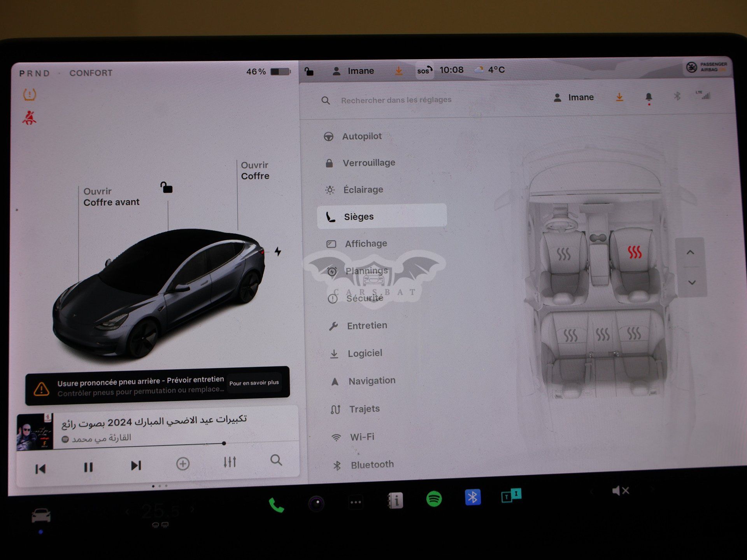Open the Bluetooth settings menu item
The height and width of the screenshot is (560, 747).
click(x=363, y=465)
